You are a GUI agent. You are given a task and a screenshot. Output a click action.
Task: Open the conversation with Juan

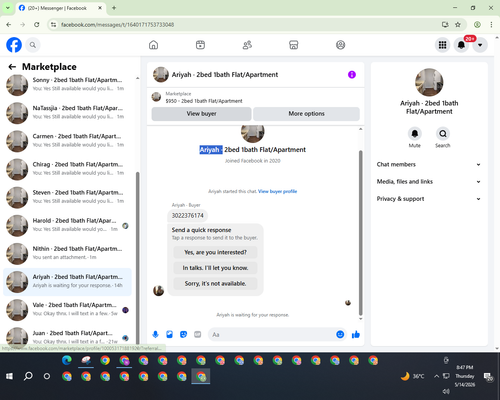coord(67,337)
